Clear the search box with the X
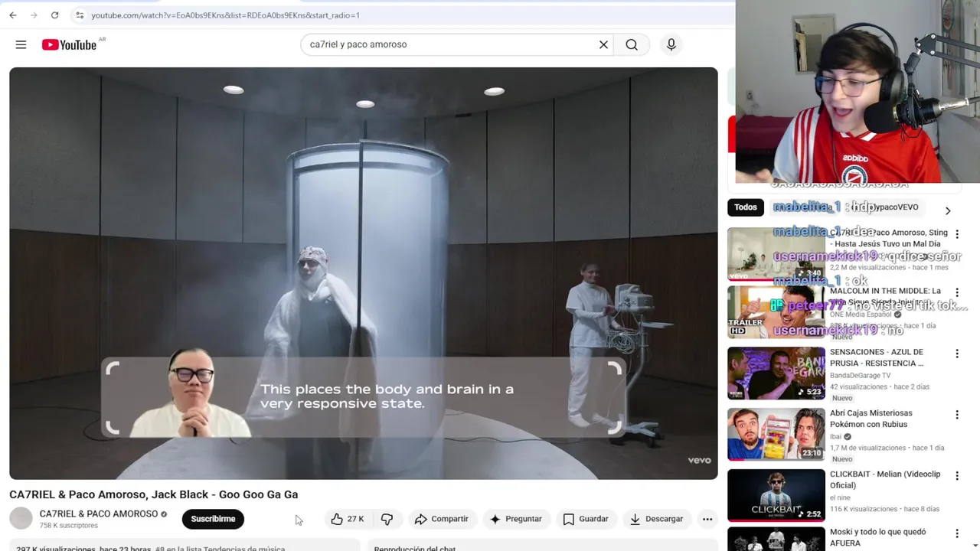 tap(603, 44)
